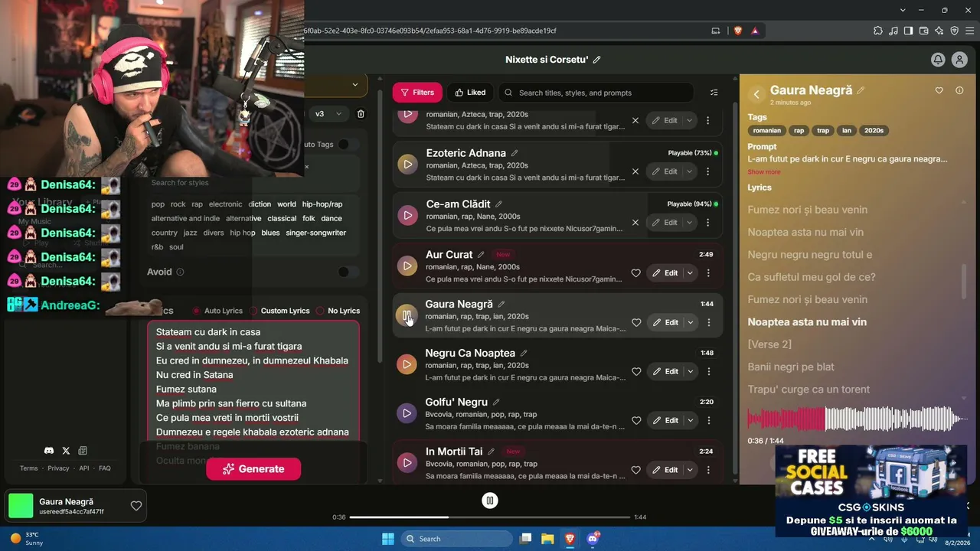
Task: Dismiss the Ezoteric Adnana queued song
Action: 635,171
